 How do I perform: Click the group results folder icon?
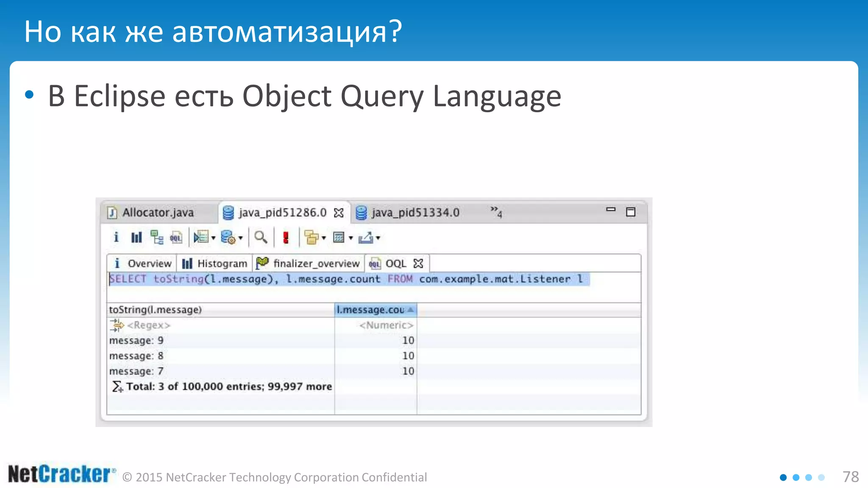click(x=312, y=237)
